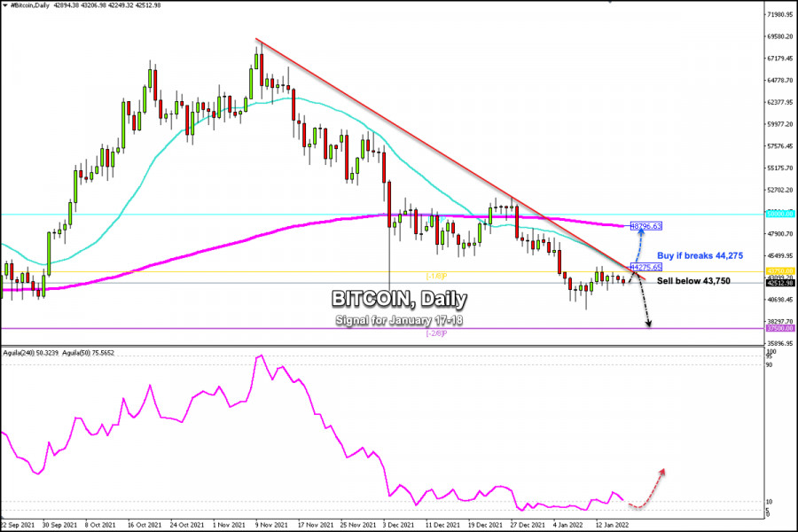The image size is (798, 532).
Task: Select OHLC values starting with 42894.38
Action: (x=107, y=5)
